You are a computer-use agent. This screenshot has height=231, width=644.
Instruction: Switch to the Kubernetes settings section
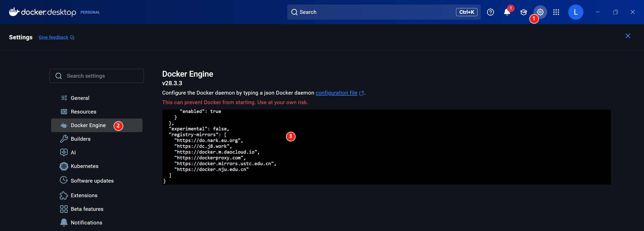pos(97,166)
